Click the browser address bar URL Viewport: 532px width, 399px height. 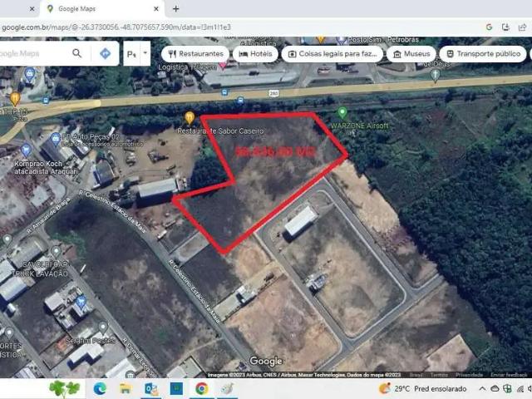coord(116,27)
